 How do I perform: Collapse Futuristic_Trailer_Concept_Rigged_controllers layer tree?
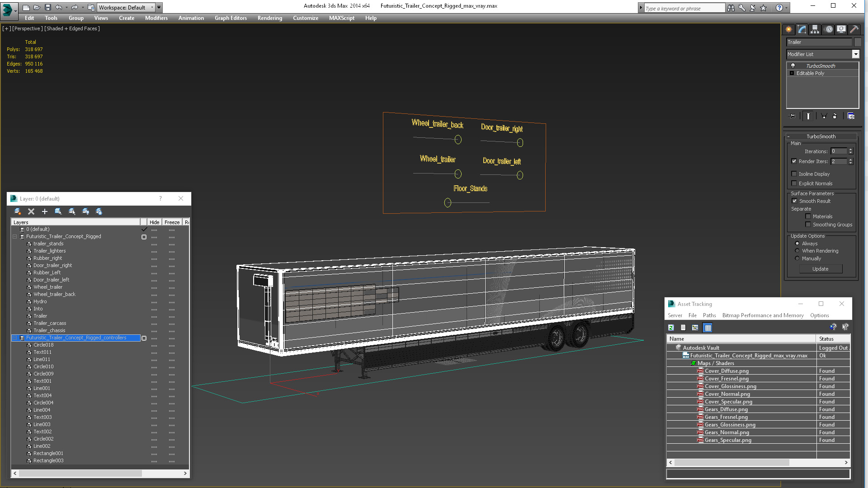pyautogui.click(x=15, y=338)
